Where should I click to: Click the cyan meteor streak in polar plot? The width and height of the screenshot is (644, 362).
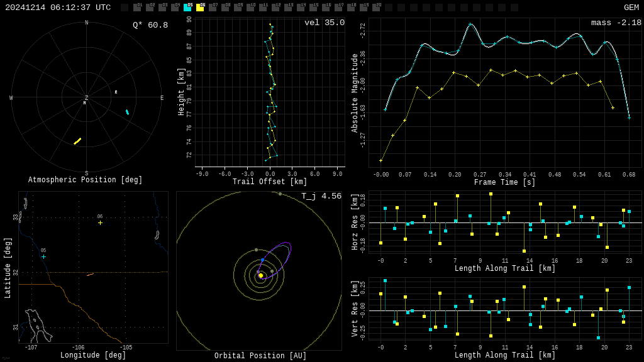127,112
